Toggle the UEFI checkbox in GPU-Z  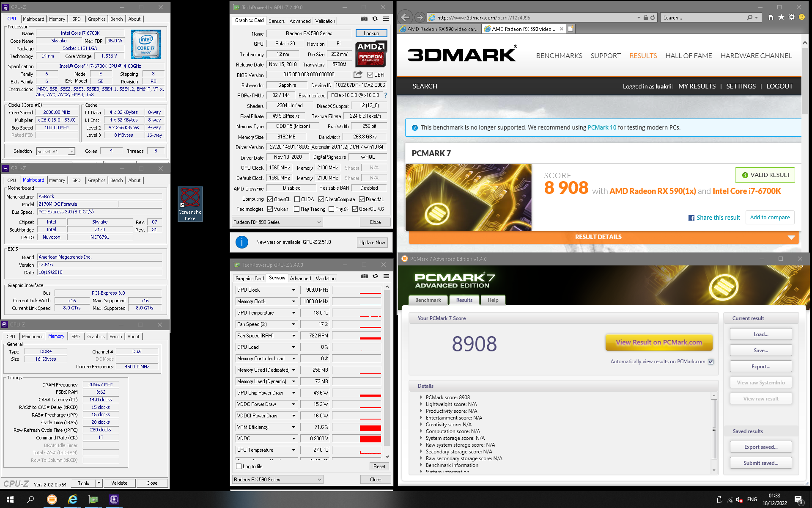point(370,75)
